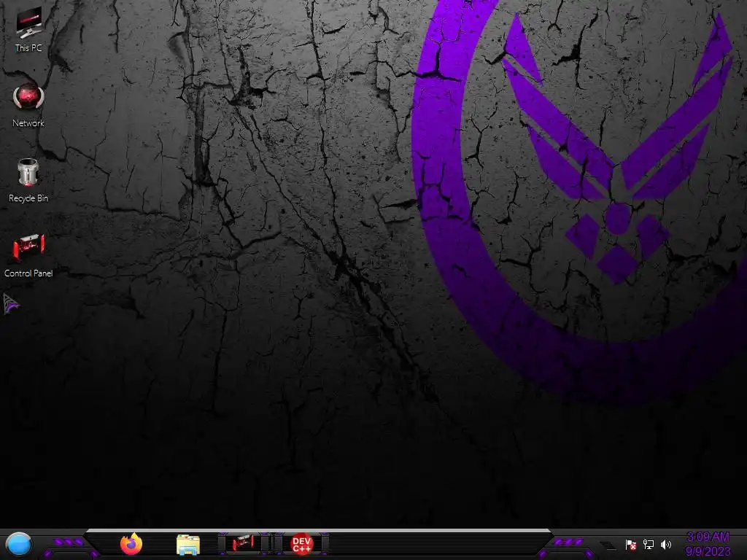Launch Firefox from the taskbar
This screenshot has height=560, width=747.
[x=131, y=544]
